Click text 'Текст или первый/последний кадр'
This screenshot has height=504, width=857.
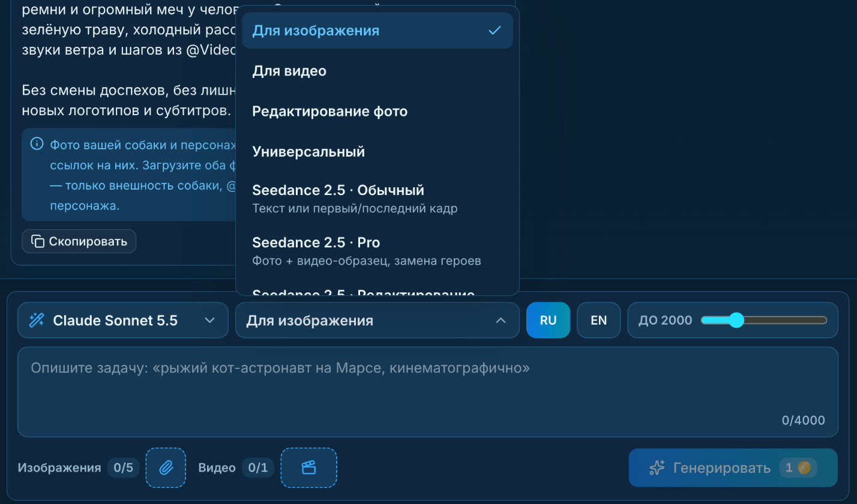pos(355,209)
